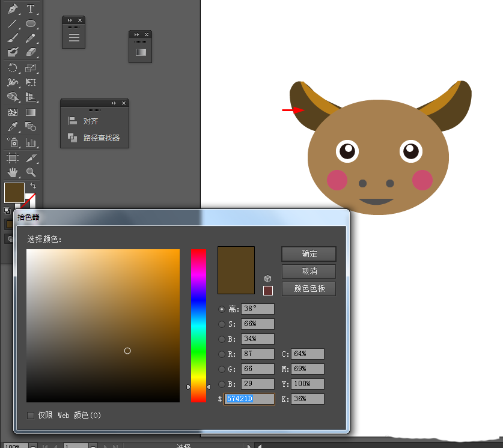Select the Slice tool
The width and height of the screenshot is (503, 448).
(31, 158)
